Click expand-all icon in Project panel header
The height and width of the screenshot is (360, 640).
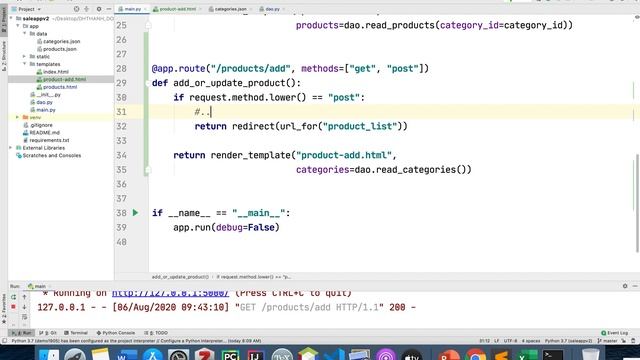click(87, 9)
